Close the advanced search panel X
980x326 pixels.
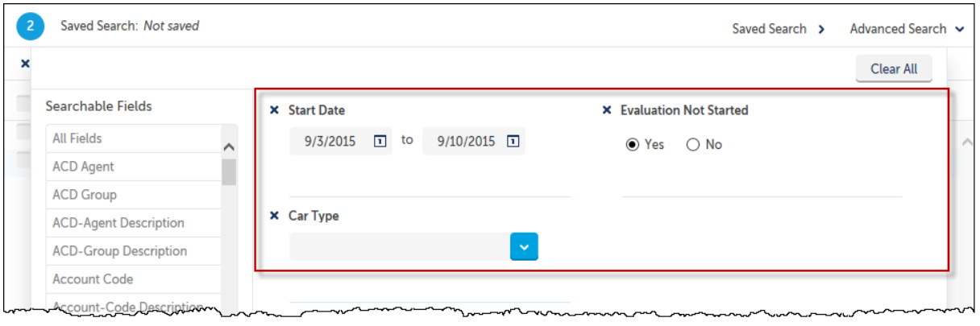click(x=24, y=63)
